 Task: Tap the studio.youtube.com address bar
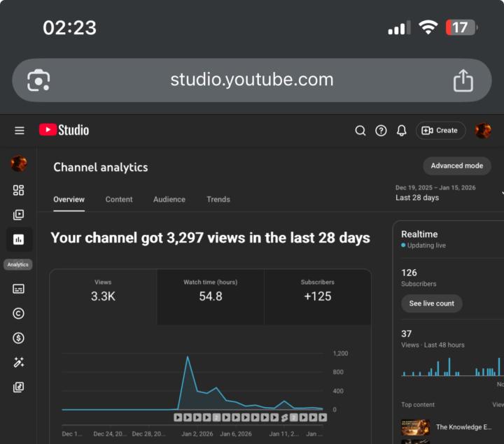(252, 80)
